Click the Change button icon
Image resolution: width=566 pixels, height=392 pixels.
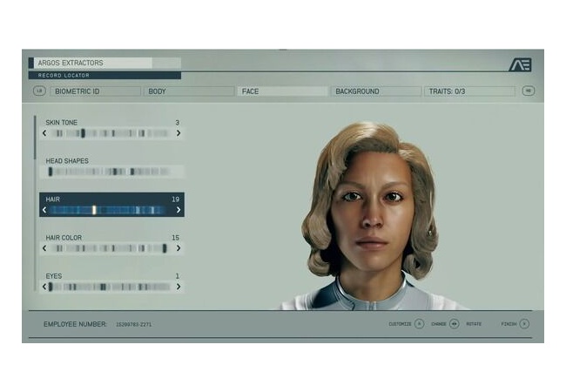point(454,324)
